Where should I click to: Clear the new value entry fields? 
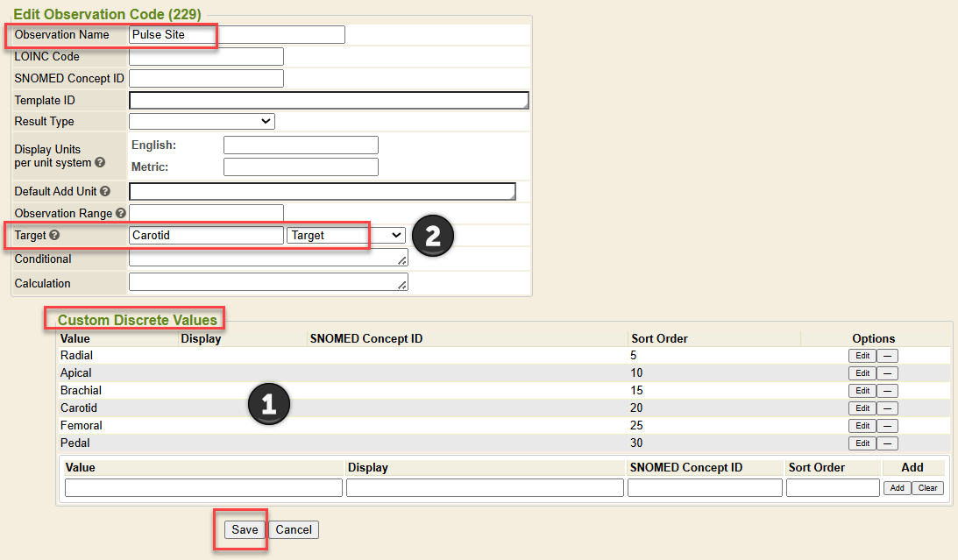(x=927, y=488)
